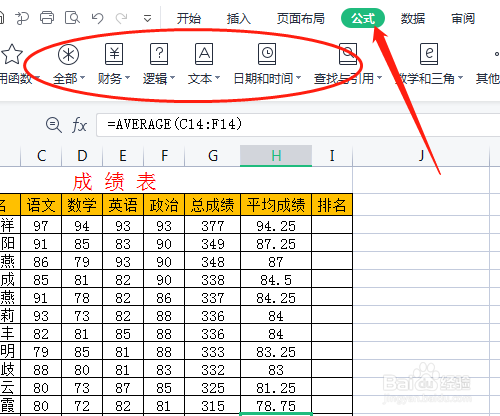Image resolution: width=500 pixels, height=416 pixels.
Task: Click the 平均成绩 header cell
Action: click(x=276, y=205)
